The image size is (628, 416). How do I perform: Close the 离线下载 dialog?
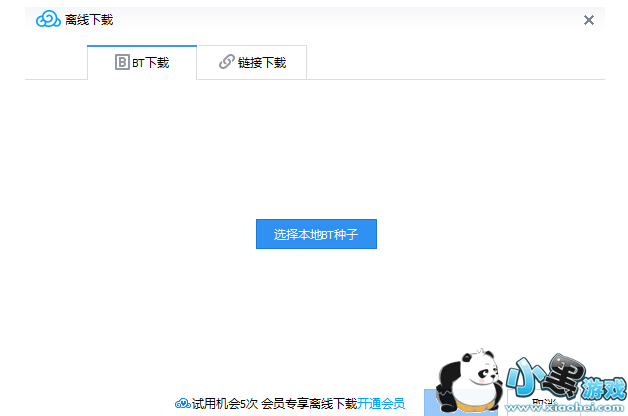(588, 20)
